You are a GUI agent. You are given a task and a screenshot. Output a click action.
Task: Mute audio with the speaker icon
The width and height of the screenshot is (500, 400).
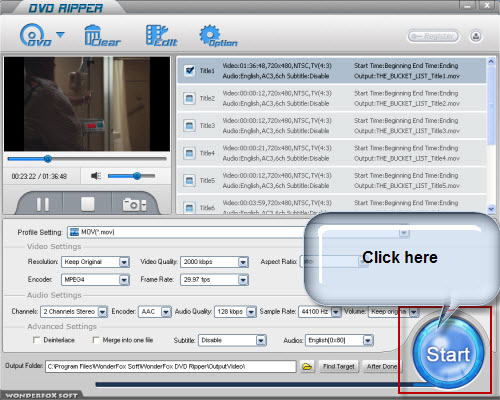pyautogui.click(x=96, y=176)
